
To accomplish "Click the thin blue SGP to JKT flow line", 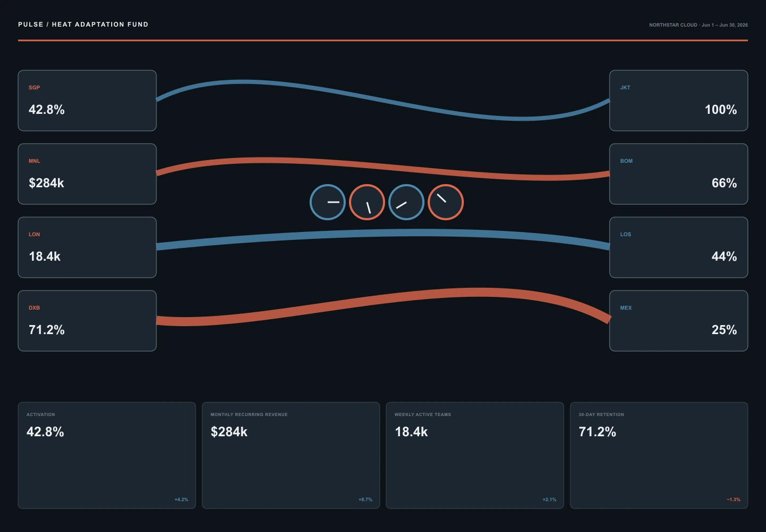I will pos(383,99).
